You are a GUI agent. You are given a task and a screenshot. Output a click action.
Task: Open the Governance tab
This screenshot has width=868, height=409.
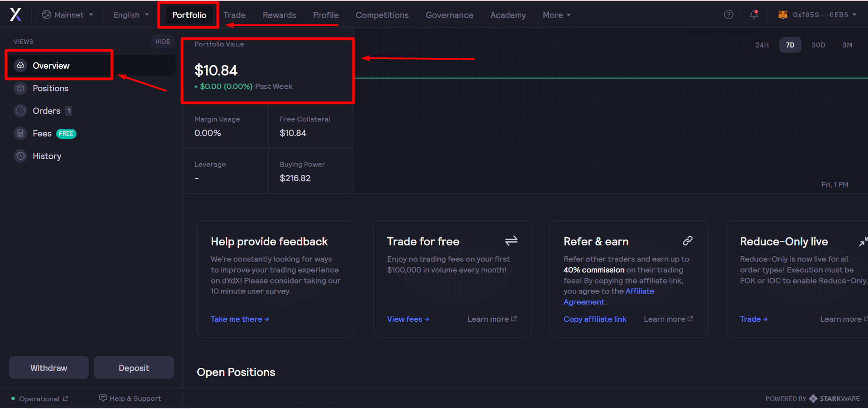pyautogui.click(x=449, y=15)
